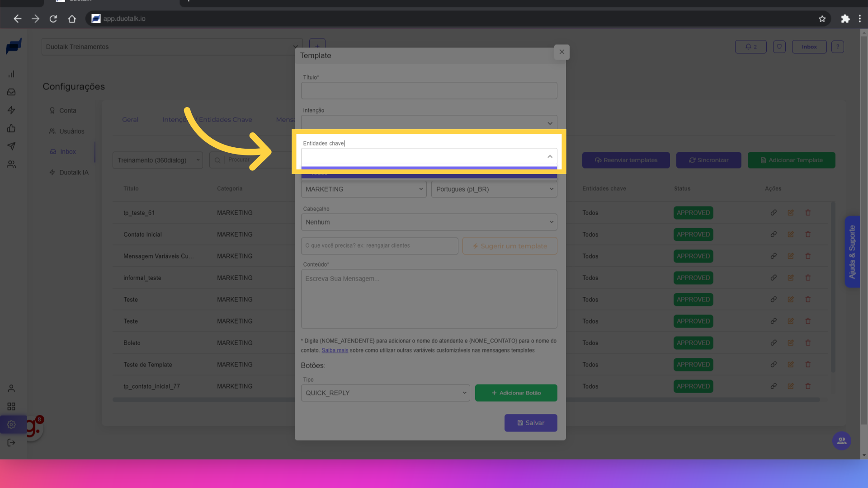This screenshot has width=868, height=488.
Task: Edit the tp_contato_inicial_77 template
Action: (791, 386)
